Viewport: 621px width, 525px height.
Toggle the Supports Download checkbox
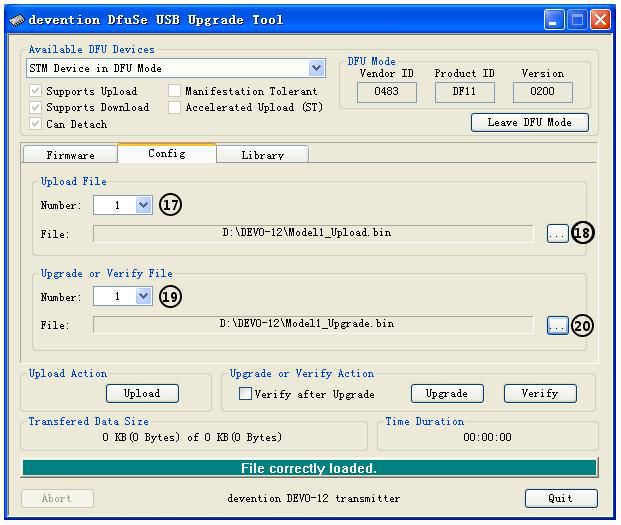tap(35, 107)
